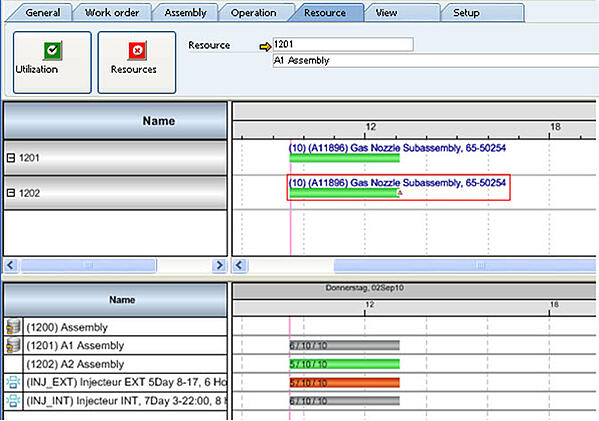Collapse the 1202 resource row
The width and height of the screenshot is (599, 421).
coord(11,193)
